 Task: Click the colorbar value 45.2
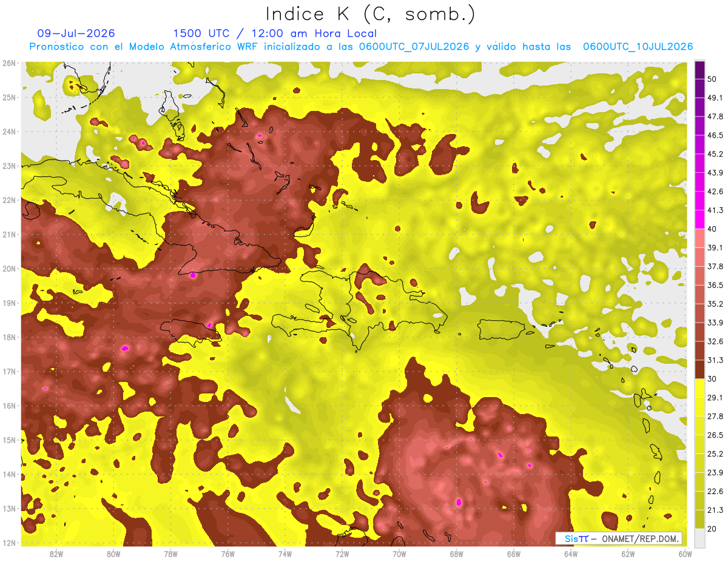pyautogui.click(x=715, y=154)
